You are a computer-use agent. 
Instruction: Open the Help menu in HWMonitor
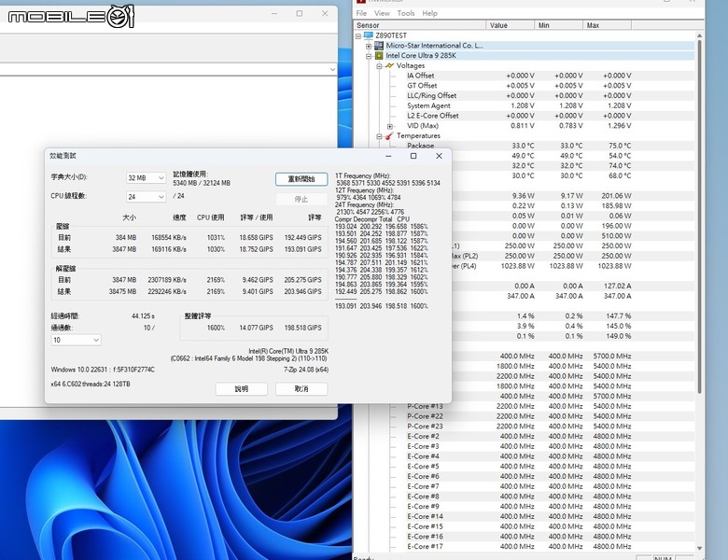point(429,13)
